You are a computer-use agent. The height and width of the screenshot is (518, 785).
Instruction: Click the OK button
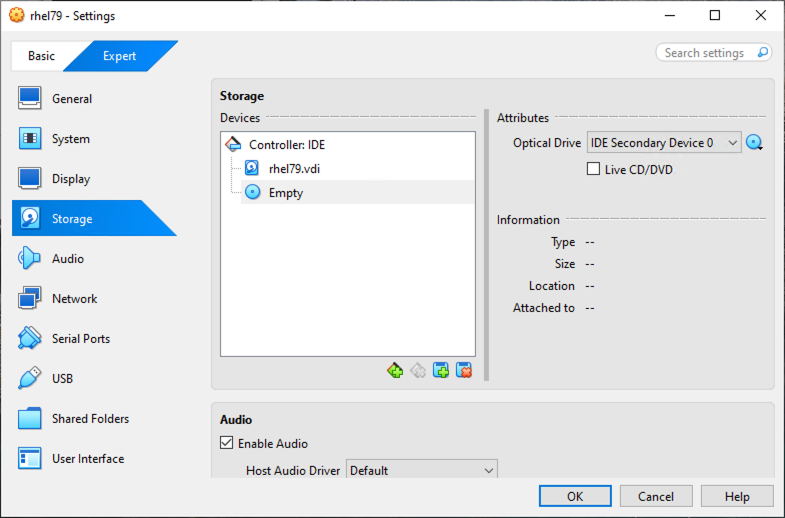(575, 496)
